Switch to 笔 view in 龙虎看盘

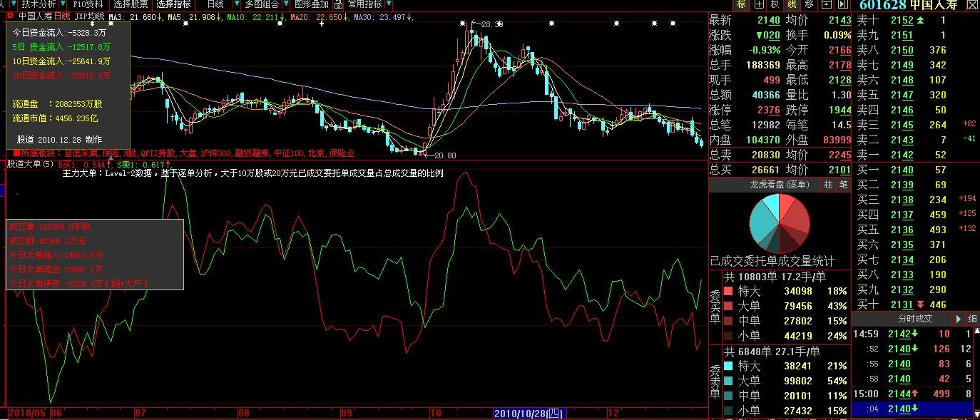pos(843,185)
